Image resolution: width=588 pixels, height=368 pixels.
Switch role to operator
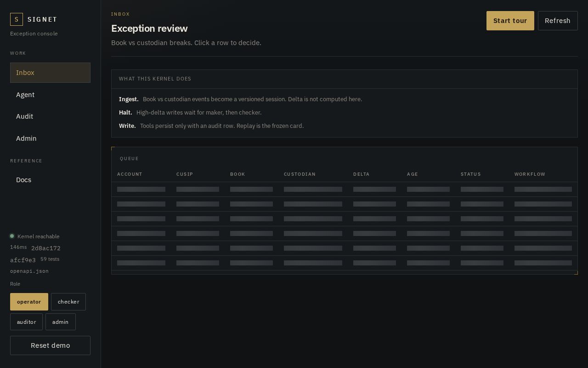coord(29,302)
